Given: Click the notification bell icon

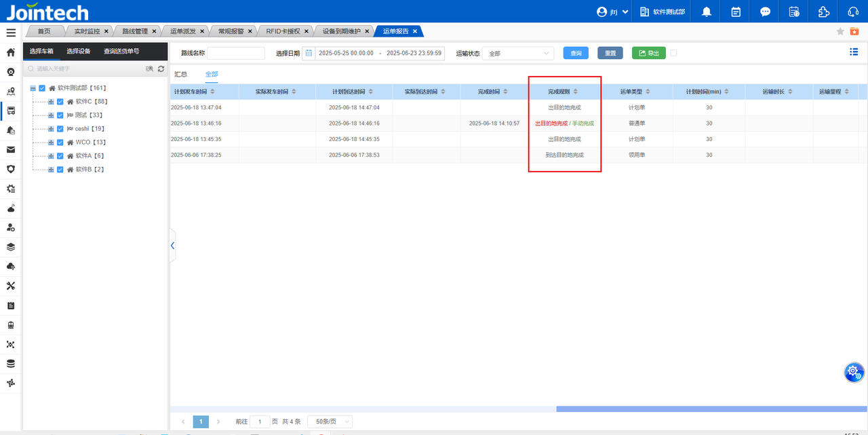Looking at the screenshot, I should click(x=707, y=12).
